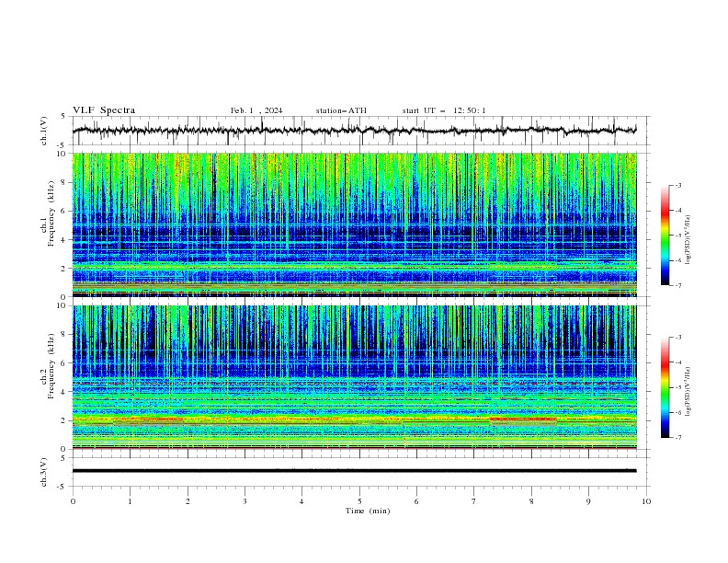Viewport: 728px width, 563px height.
Task: Click the ch.1 PSD color scale bar
Action: (x=665, y=236)
